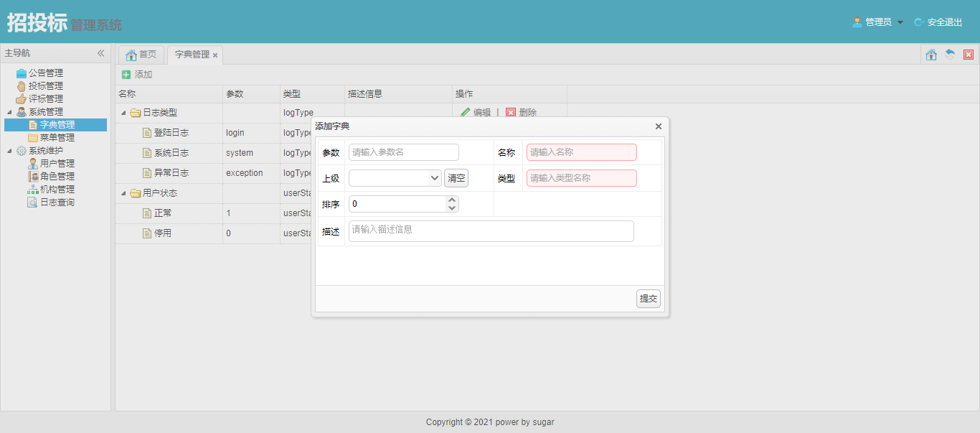This screenshot has width=980, height=433.
Task: Click the green plus add icon
Action: [x=126, y=75]
